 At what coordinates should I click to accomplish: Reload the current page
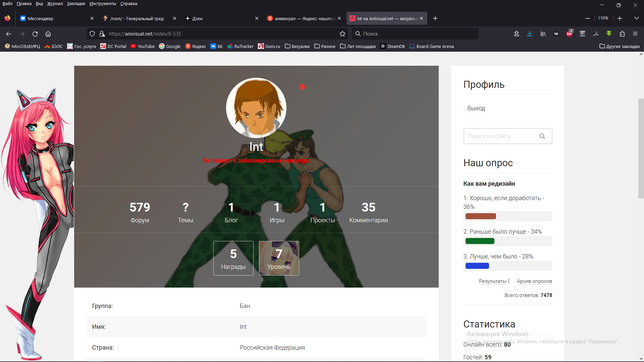pos(35,34)
